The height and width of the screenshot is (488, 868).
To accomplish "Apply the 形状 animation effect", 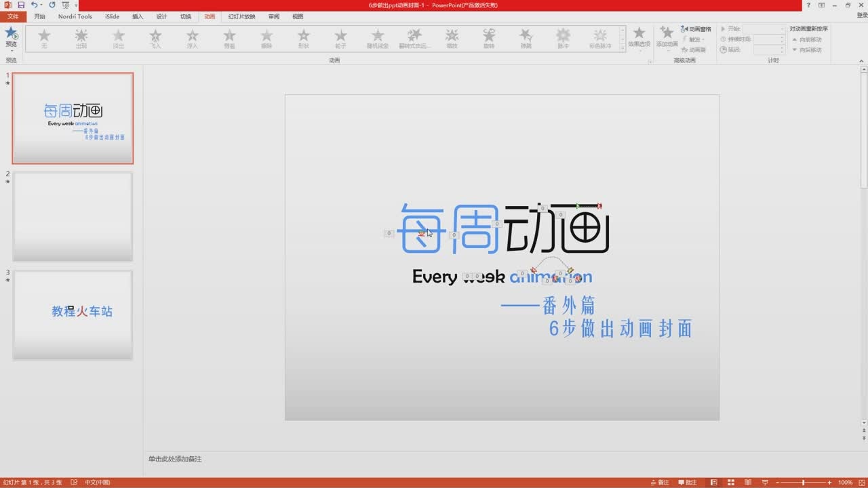I will point(304,39).
